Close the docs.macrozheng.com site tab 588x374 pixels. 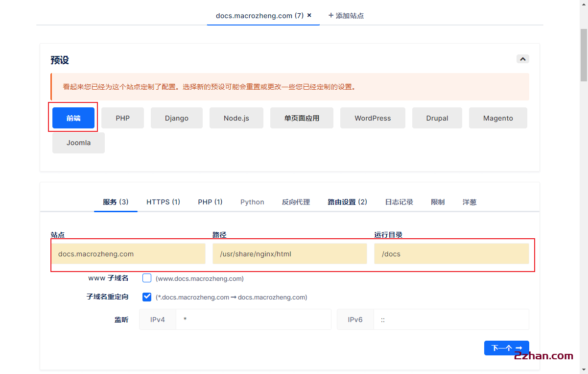coord(309,15)
